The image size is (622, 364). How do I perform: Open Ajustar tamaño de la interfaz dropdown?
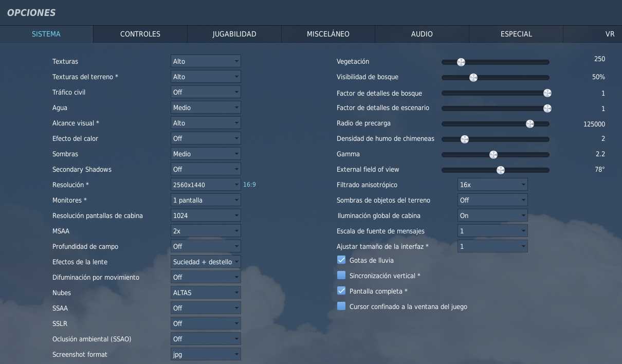click(x=492, y=246)
